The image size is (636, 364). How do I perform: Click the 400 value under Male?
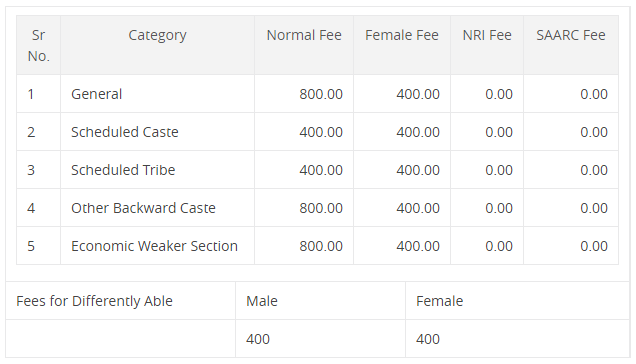[258, 339]
